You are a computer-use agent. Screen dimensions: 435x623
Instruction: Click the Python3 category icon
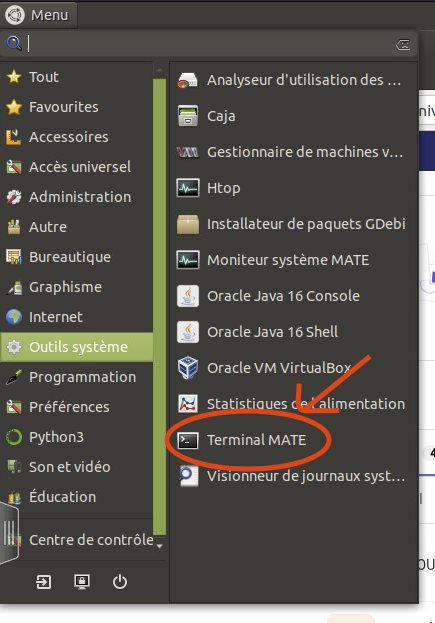(14, 437)
